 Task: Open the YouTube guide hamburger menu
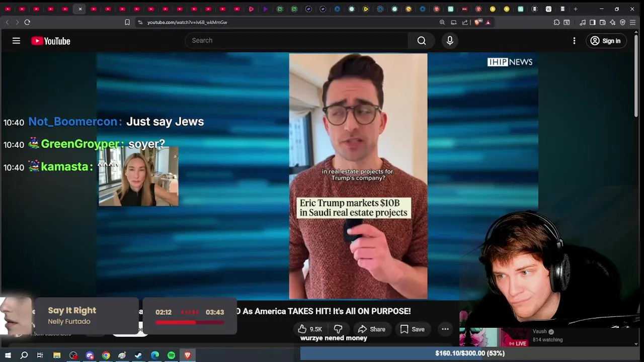(16, 41)
